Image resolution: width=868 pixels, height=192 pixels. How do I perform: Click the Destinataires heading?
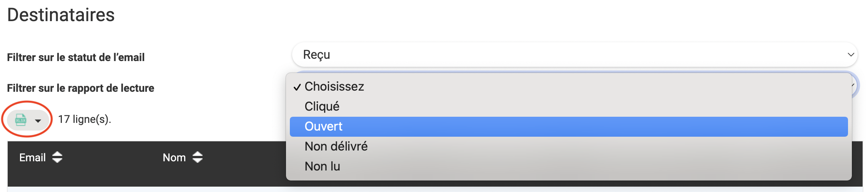pos(61,15)
